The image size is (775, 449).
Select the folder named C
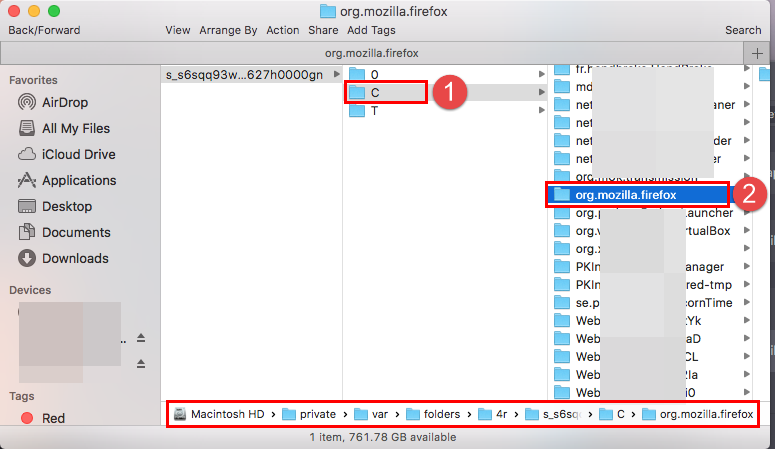click(x=374, y=92)
